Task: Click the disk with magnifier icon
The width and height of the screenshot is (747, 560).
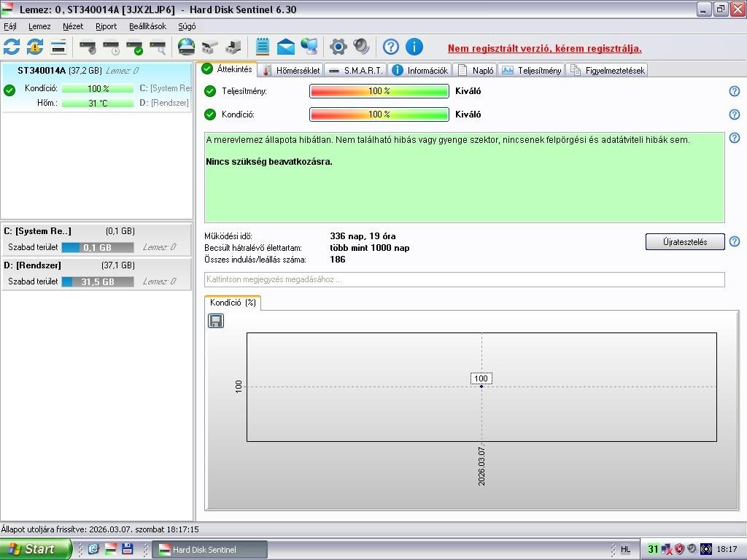Action: click(x=158, y=47)
